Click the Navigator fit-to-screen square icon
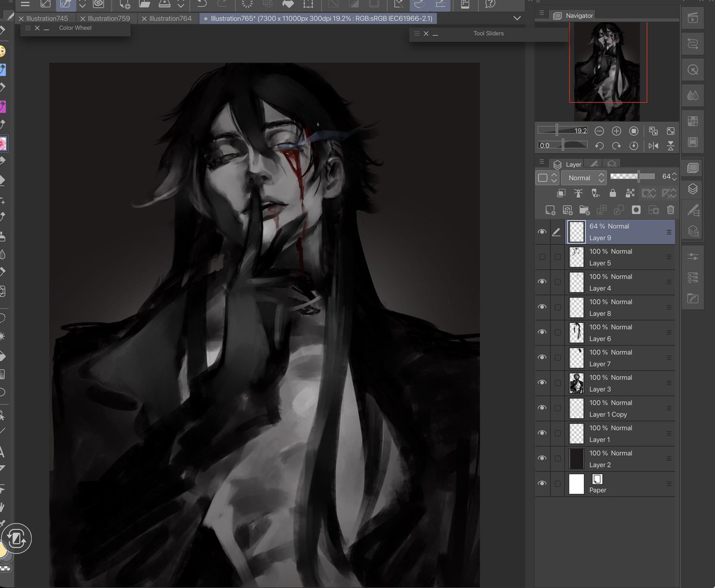The image size is (715, 588). (x=634, y=131)
